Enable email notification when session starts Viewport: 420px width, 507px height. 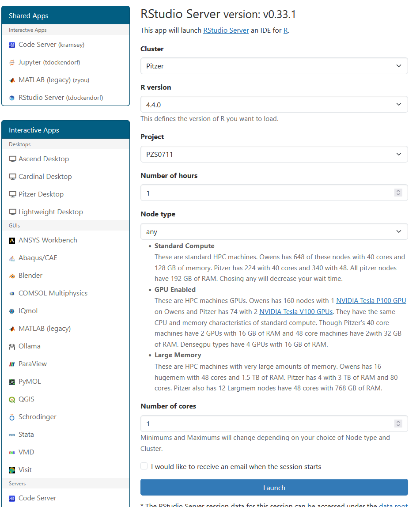[144, 466]
